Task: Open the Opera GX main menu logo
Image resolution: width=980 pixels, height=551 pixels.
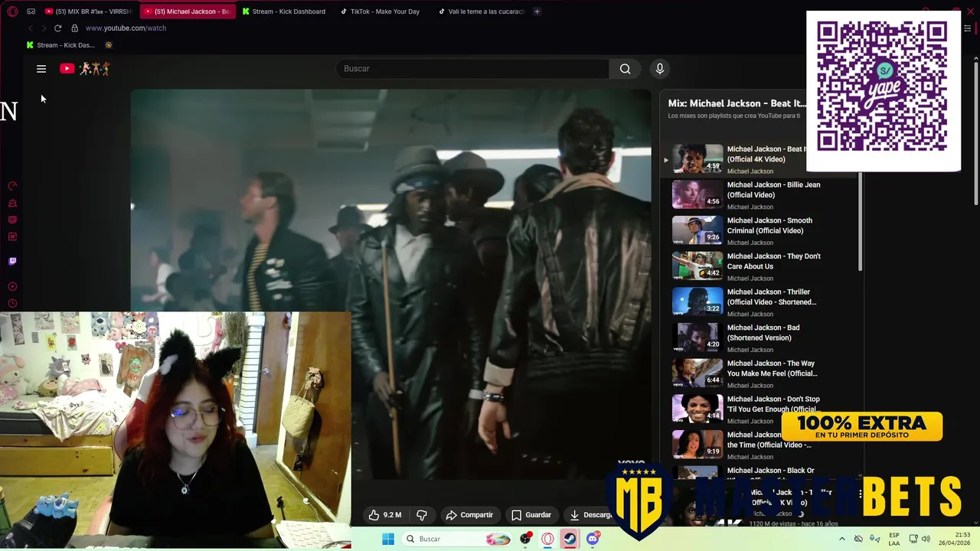Action: click(12, 11)
